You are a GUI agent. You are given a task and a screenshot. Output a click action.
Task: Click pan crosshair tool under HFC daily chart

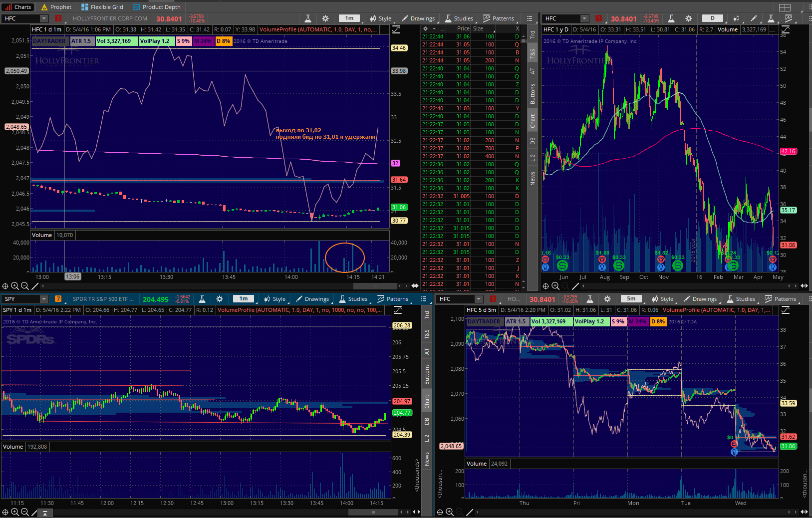(546, 286)
